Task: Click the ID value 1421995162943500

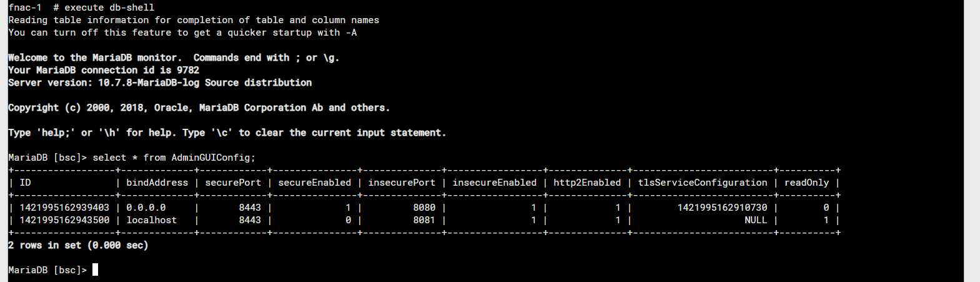Action: click(64, 220)
